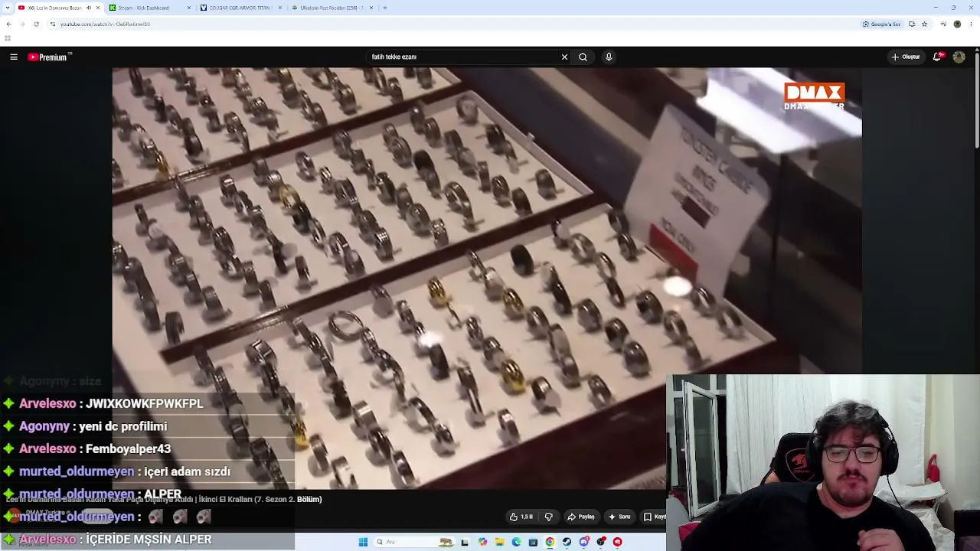Viewport: 980px width, 551px height.
Task: Reload the current page
Action: (36, 24)
